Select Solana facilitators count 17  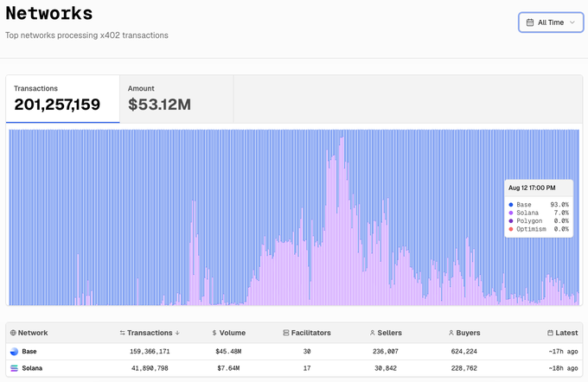click(307, 368)
